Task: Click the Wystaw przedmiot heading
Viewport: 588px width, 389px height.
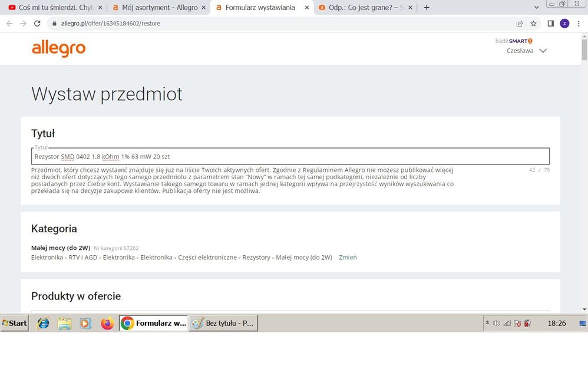Action: (x=107, y=94)
